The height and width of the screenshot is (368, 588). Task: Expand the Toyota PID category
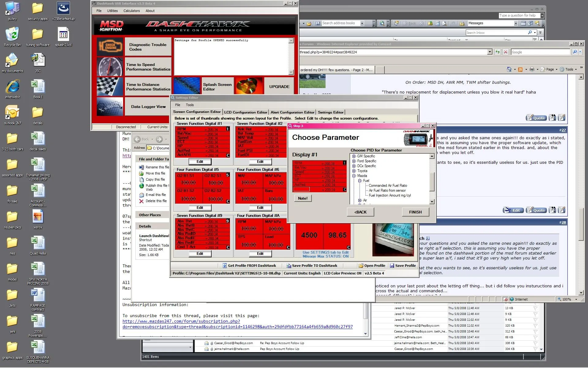pos(354,171)
